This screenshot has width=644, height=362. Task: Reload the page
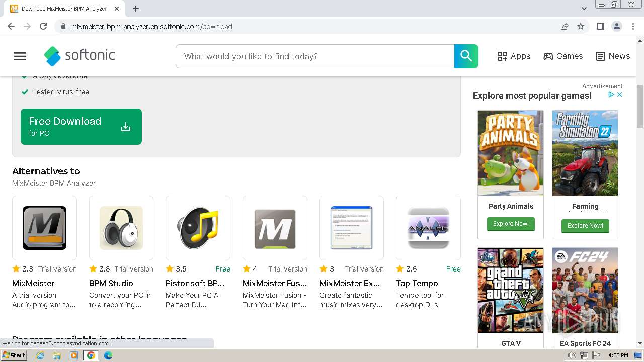coord(43,26)
